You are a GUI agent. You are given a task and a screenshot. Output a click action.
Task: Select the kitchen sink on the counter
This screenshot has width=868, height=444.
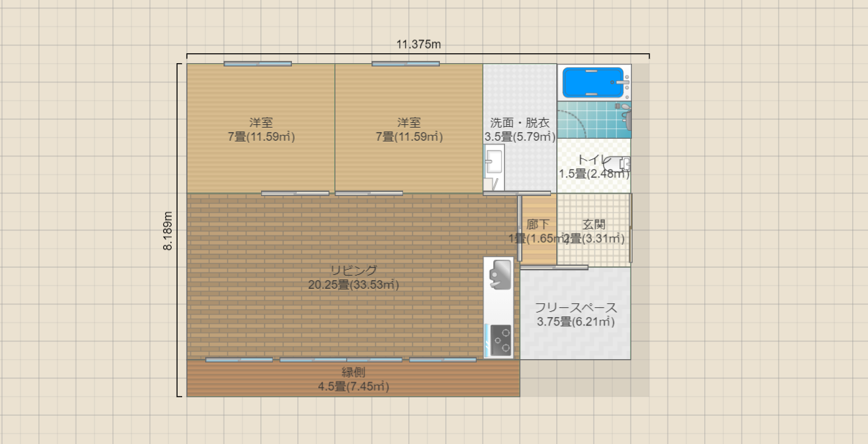[x=500, y=275]
